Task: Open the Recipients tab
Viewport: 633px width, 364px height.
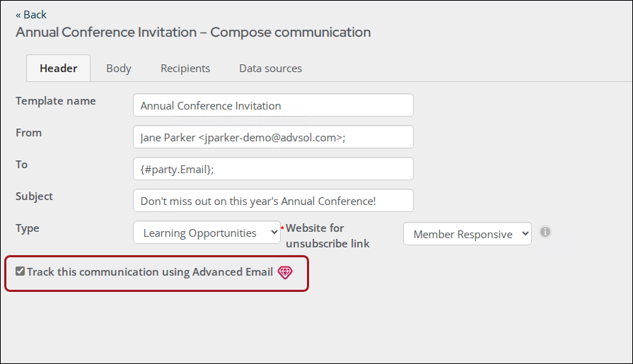Action: 185,68
